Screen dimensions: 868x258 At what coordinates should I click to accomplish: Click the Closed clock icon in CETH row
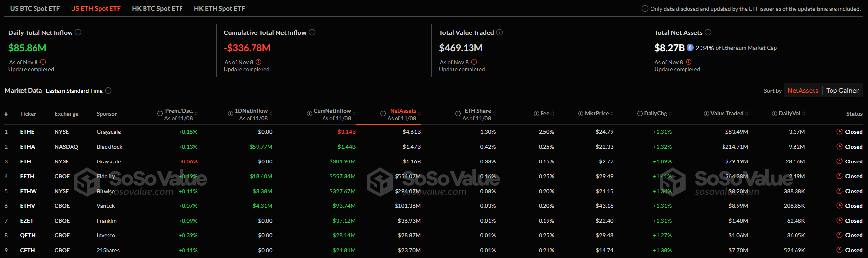839,250
